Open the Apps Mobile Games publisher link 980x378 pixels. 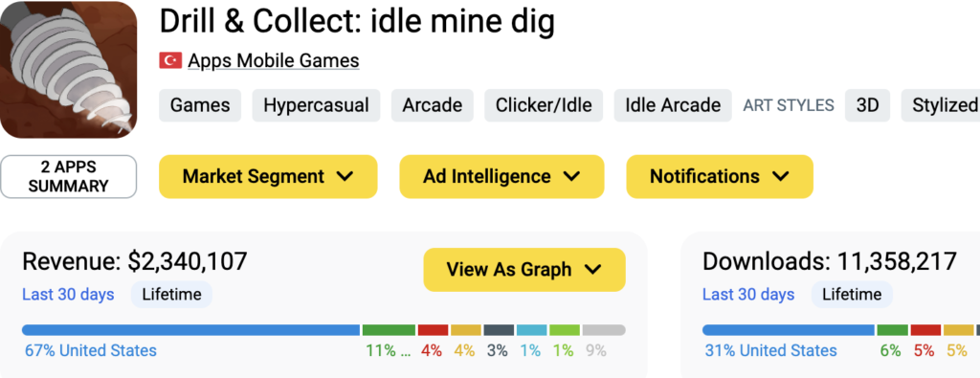click(273, 60)
